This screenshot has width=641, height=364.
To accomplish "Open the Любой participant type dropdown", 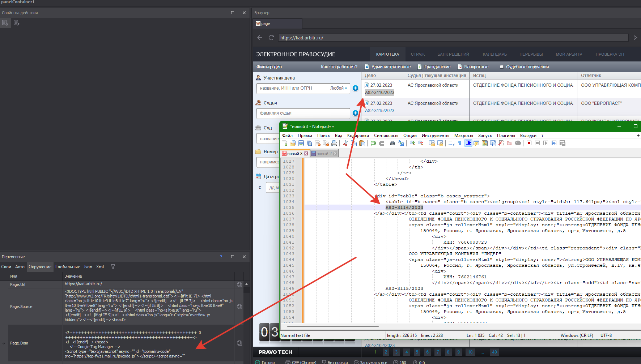I will 339,88.
